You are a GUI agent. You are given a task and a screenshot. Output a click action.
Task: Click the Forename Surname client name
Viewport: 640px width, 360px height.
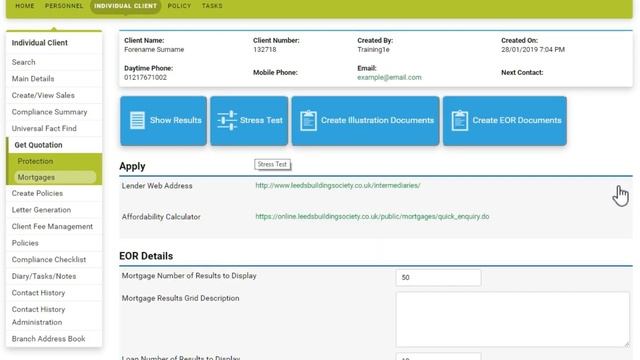[x=154, y=49]
